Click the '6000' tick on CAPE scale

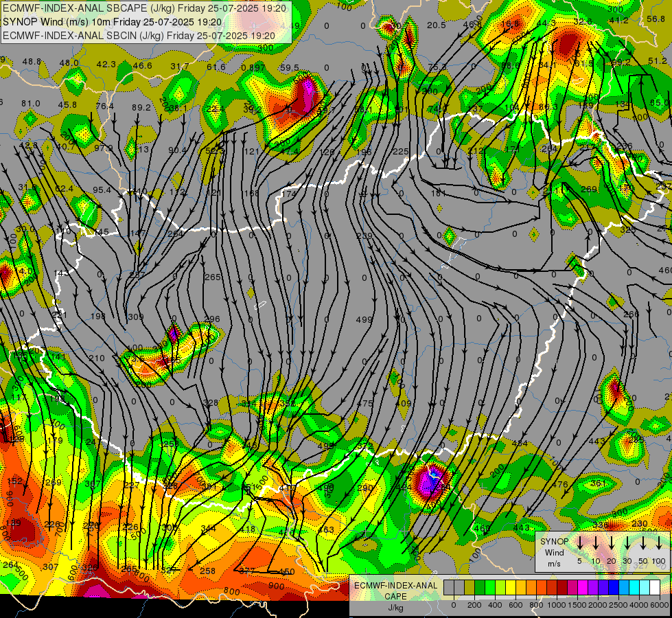[659, 605]
